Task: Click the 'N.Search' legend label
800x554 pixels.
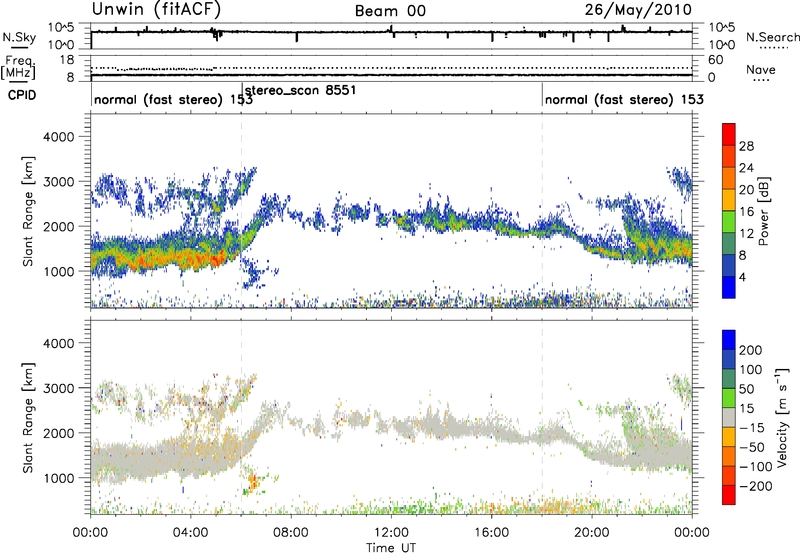Action: [773, 37]
